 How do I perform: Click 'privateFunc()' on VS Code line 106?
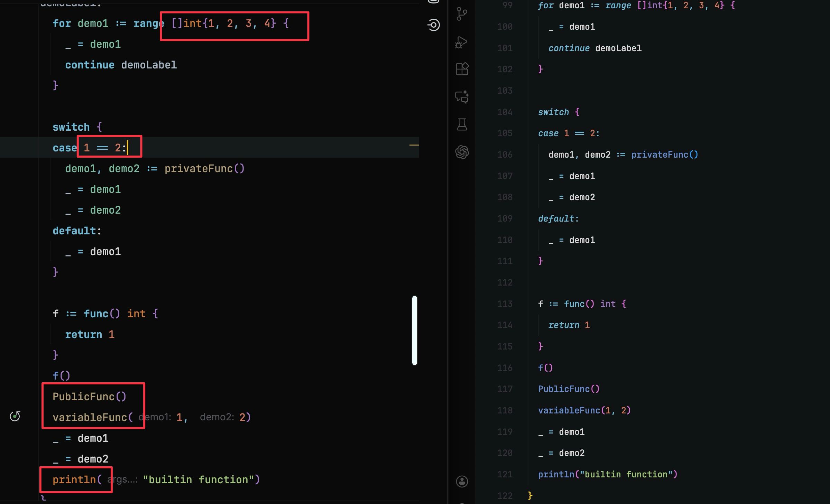tap(665, 155)
